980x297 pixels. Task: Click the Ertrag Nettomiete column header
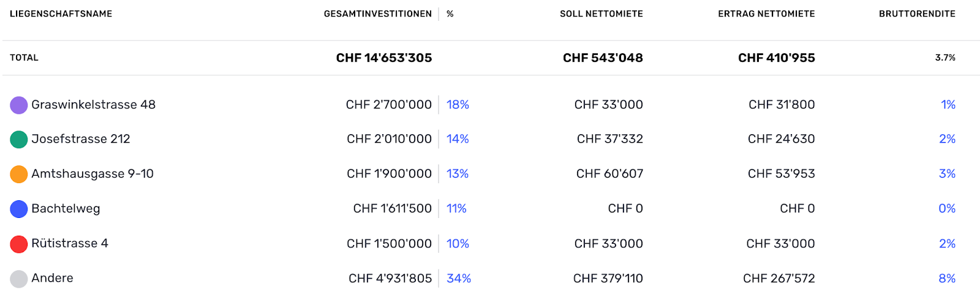coord(766,13)
